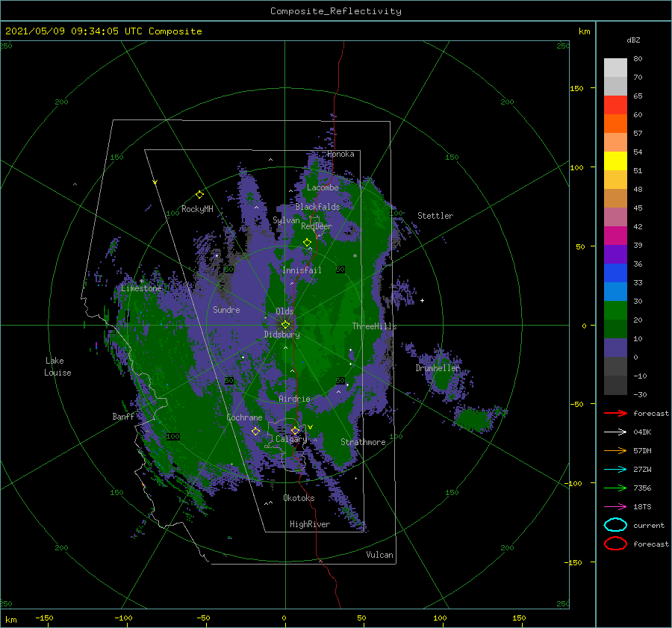The image size is (672, 628).
Task: Click the 04DK legend label
Action: [642, 432]
